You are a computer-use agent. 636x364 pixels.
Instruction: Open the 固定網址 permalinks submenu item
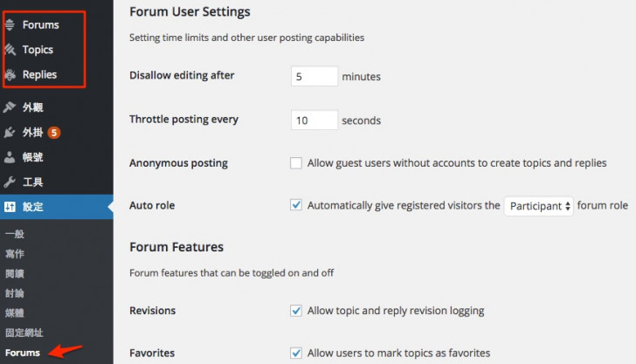(x=24, y=333)
